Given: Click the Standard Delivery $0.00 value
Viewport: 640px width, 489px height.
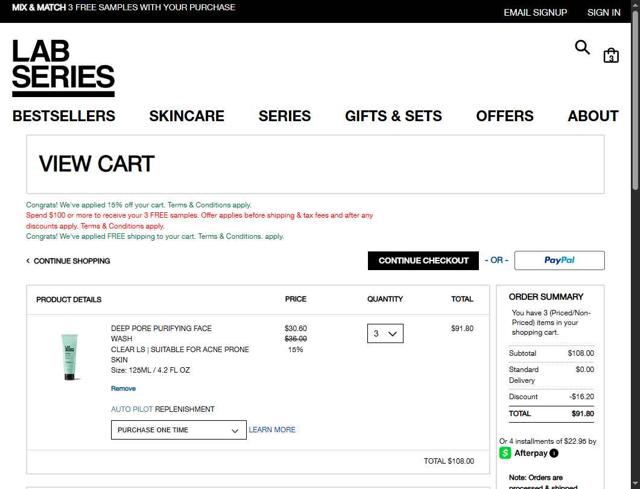Looking at the screenshot, I should [584, 369].
